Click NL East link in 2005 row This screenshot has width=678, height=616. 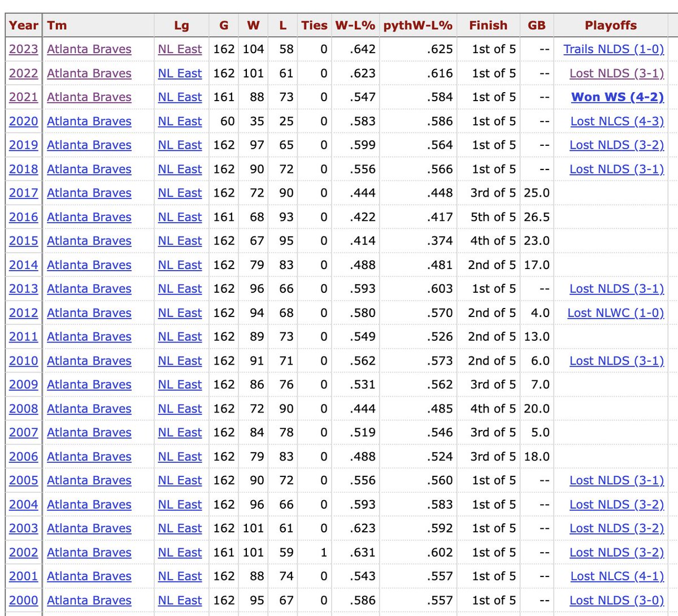tap(180, 480)
